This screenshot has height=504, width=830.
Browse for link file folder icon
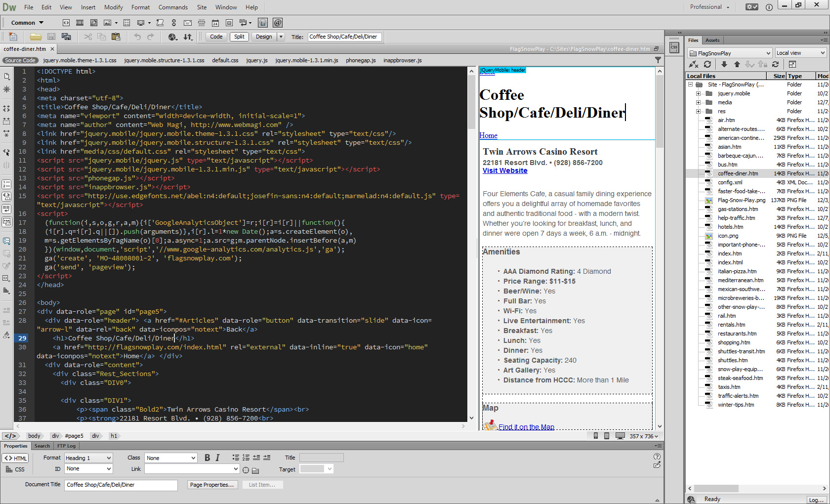(x=255, y=470)
